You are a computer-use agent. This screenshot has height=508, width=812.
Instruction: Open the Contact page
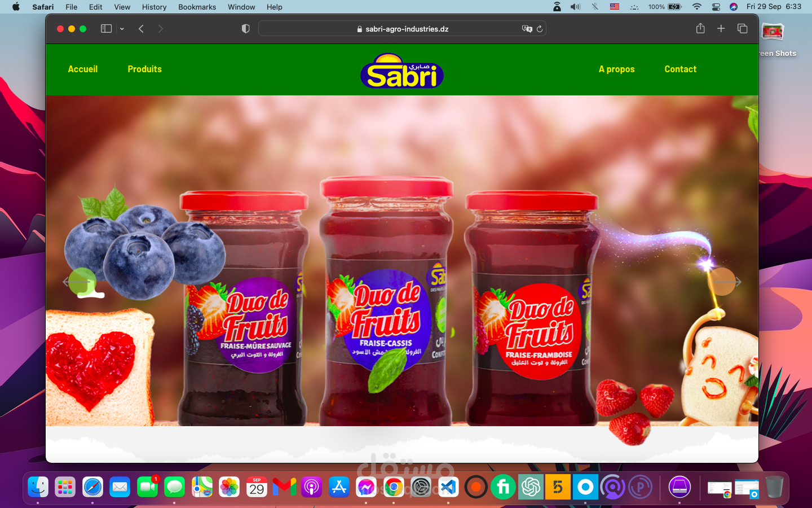click(x=680, y=69)
